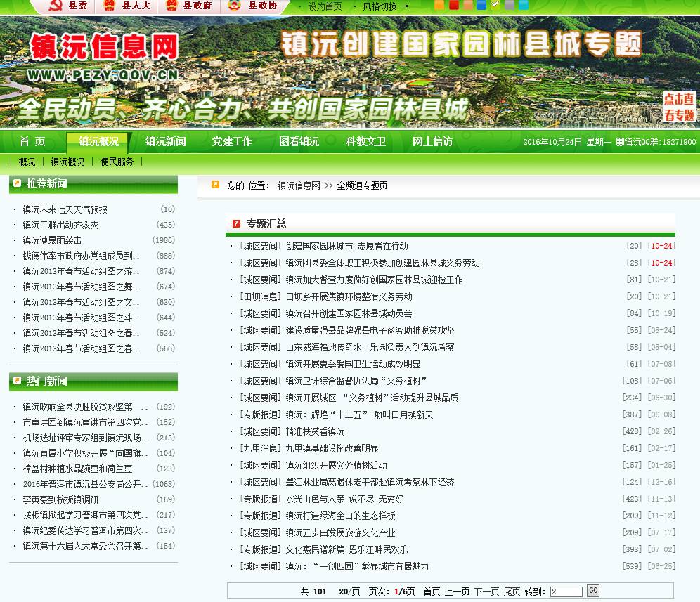Screen dimensions: 700x602
Task: Open article 创建国家园林城市 志愿者在行动
Action: pyautogui.click(x=346, y=246)
